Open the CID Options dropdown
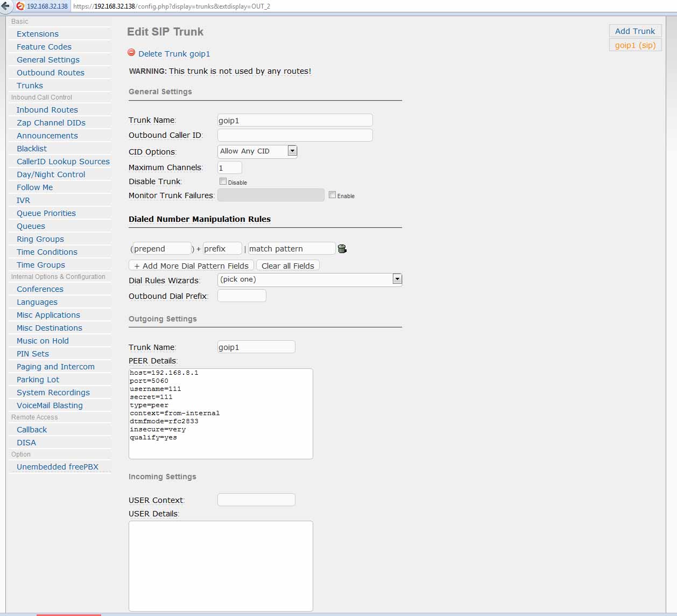The image size is (677, 616). [292, 151]
